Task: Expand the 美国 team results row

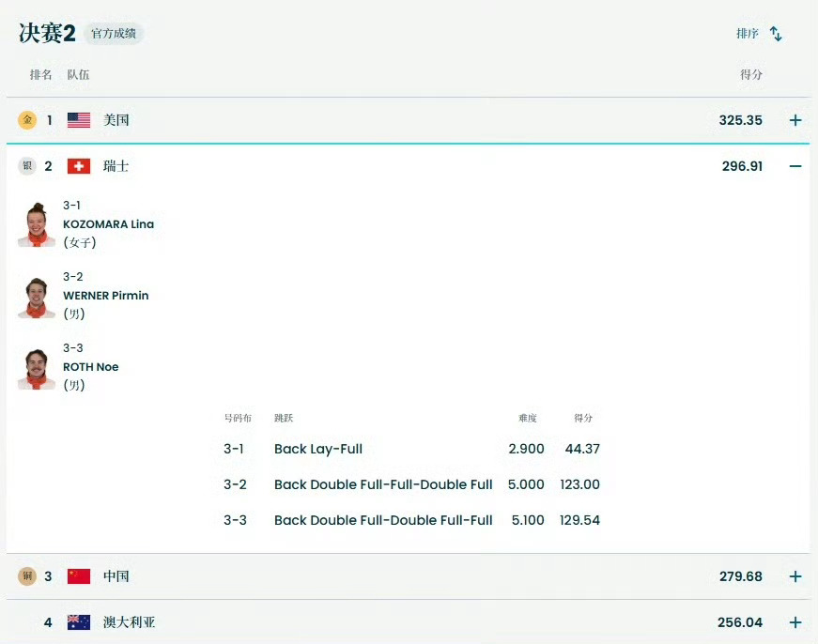Action: [x=795, y=120]
